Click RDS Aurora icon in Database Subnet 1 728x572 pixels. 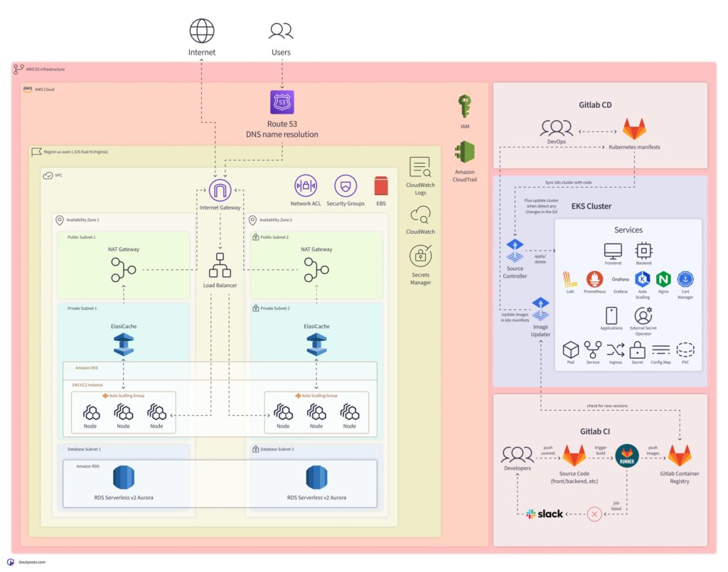tap(124, 477)
